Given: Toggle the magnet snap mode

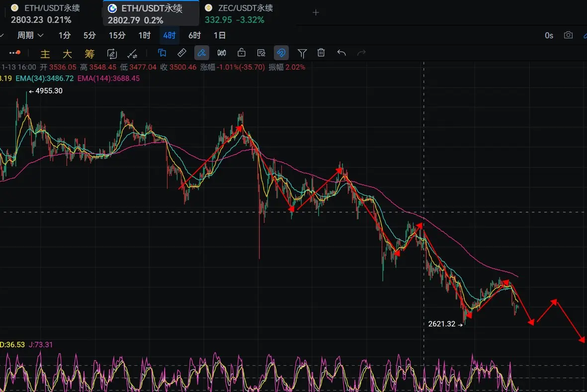Looking at the screenshot, I should click(x=281, y=53).
